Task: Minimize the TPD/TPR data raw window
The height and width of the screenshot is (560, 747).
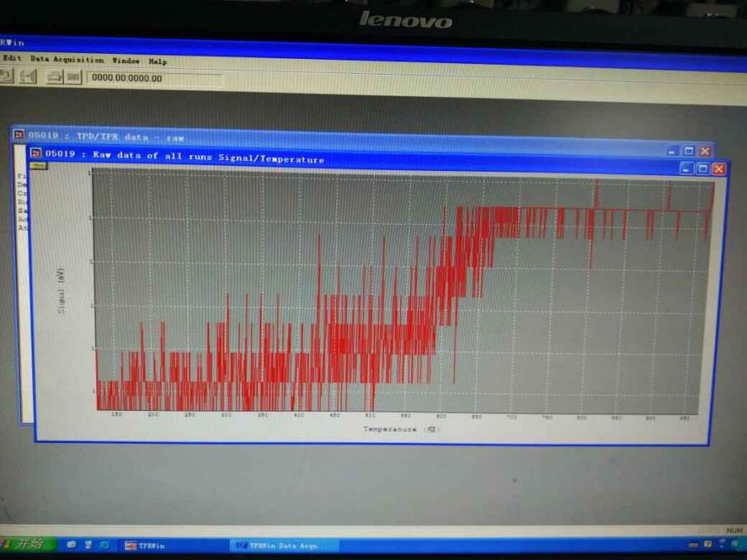Action: 671,151
